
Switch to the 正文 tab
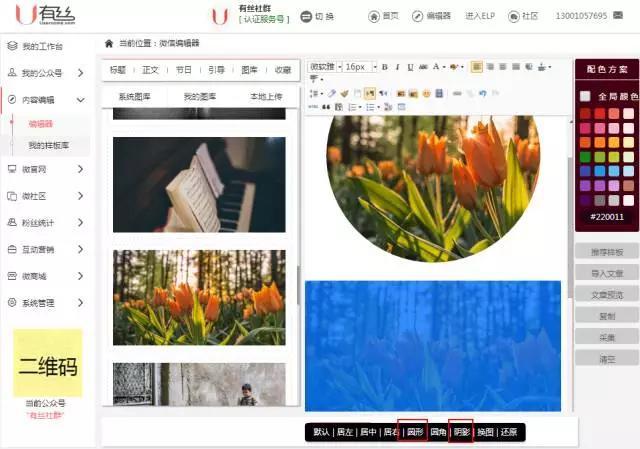150,70
